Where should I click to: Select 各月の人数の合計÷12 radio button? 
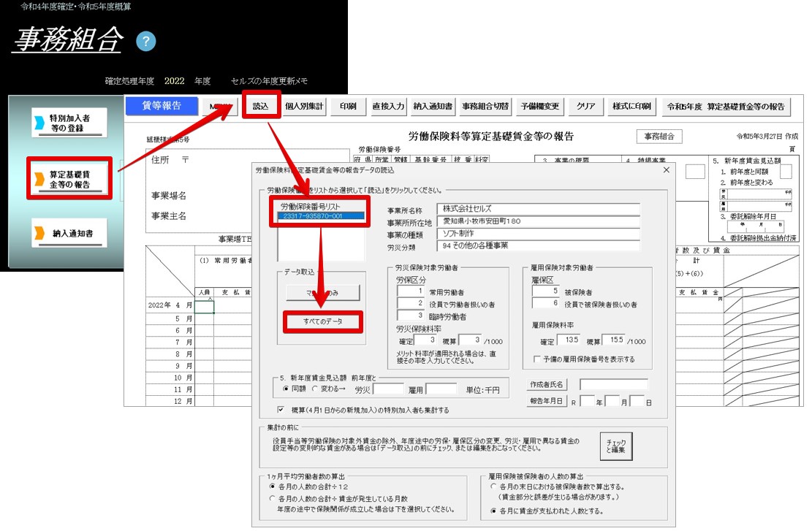pos(273,486)
